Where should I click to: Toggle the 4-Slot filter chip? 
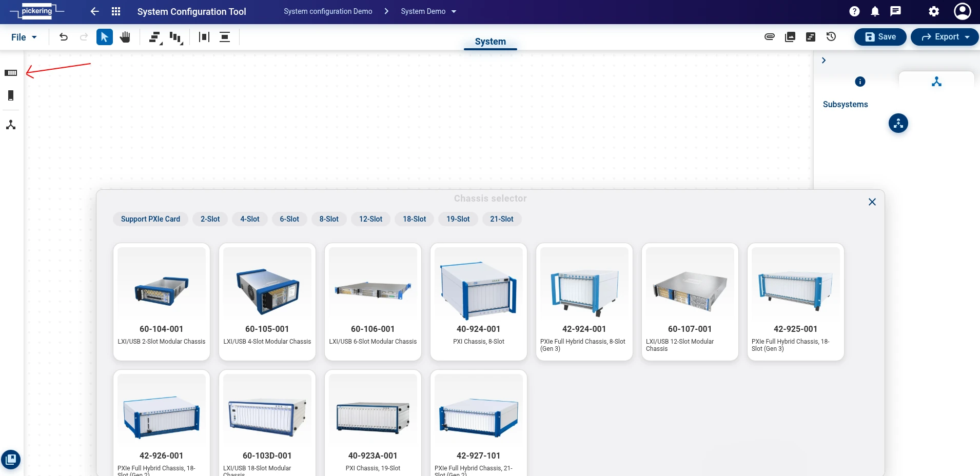pyautogui.click(x=250, y=219)
